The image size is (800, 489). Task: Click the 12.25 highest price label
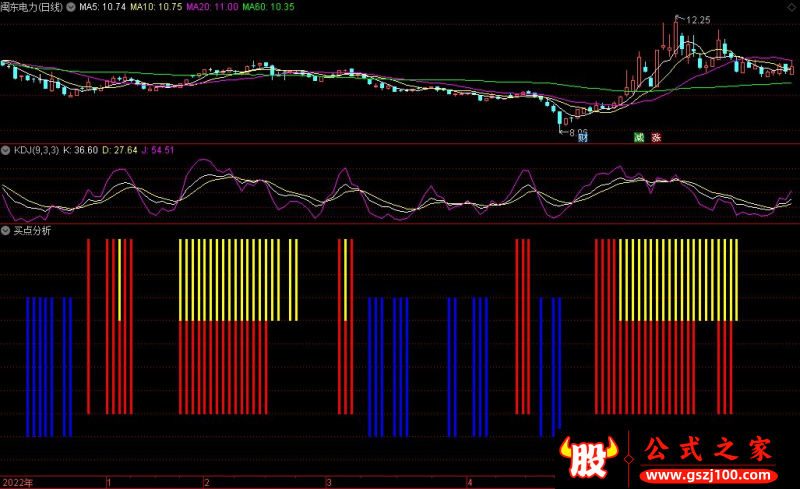[x=698, y=20]
